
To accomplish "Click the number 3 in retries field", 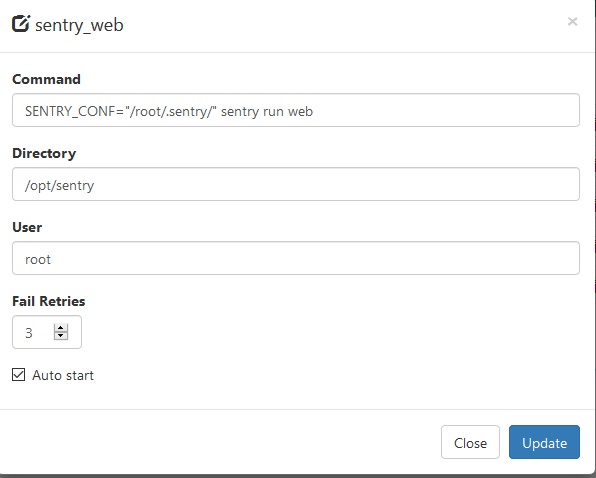I will pyautogui.click(x=29, y=333).
